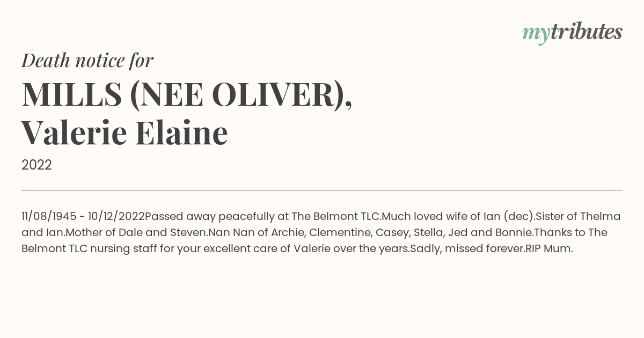
Task: Click the mytributes logo
Action: [x=572, y=33]
